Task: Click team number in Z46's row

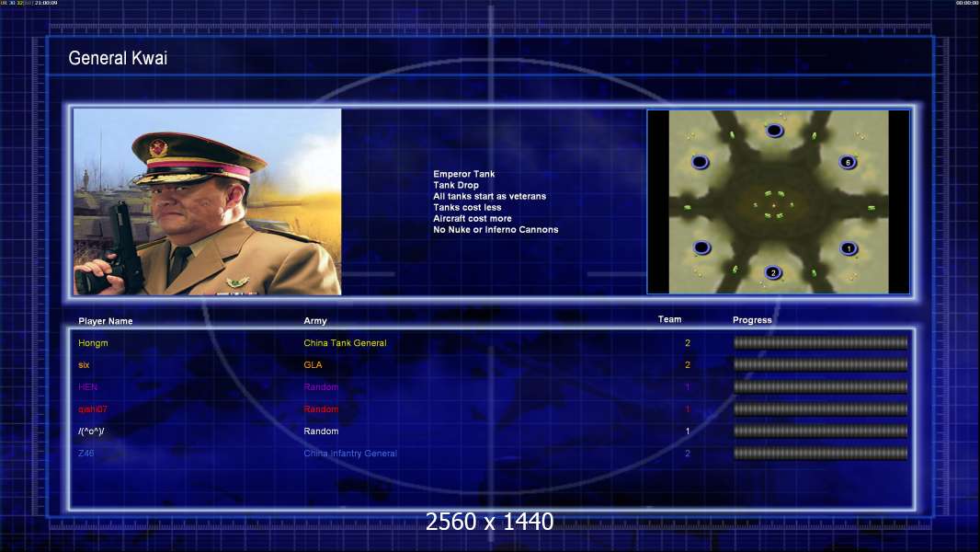Action: pyautogui.click(x=688, y=454)
